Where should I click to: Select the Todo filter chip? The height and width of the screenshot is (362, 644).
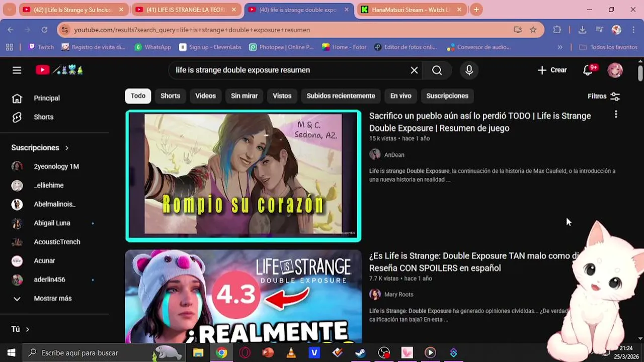[x=138, y=96]
